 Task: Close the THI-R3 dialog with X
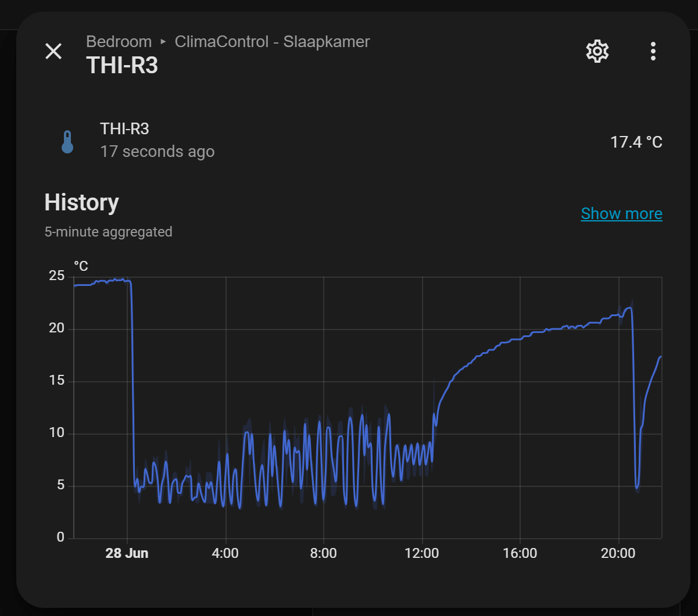[53, 51]
